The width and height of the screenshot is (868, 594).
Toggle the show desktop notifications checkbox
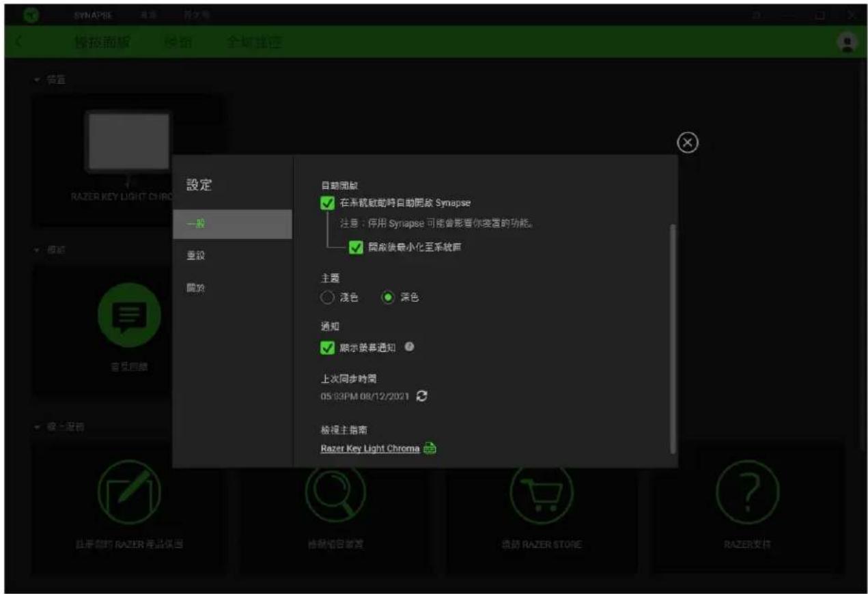pos(326,348)
